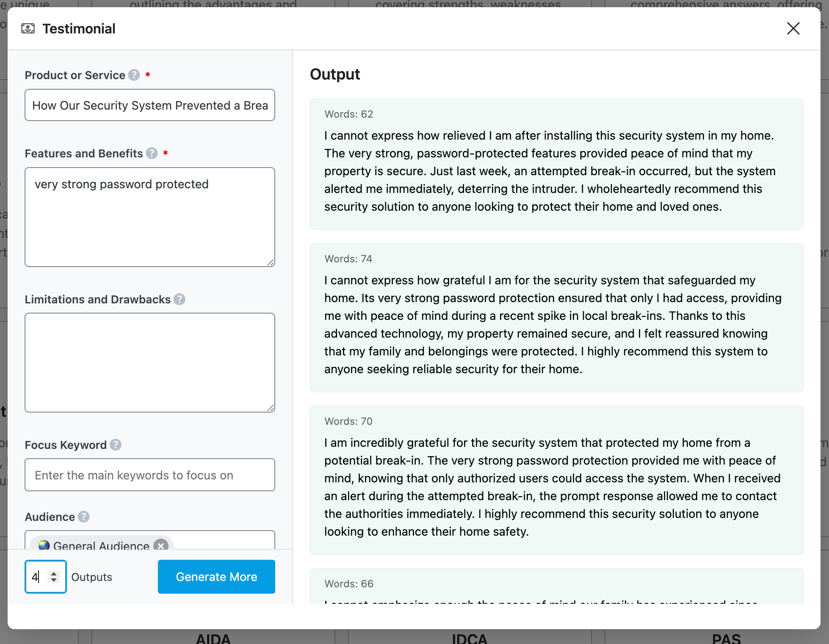The height and width of the screenshot is (644, 829).
Task: Click help icon beside Features and Benefits
Action: click(x=152, y=153)
